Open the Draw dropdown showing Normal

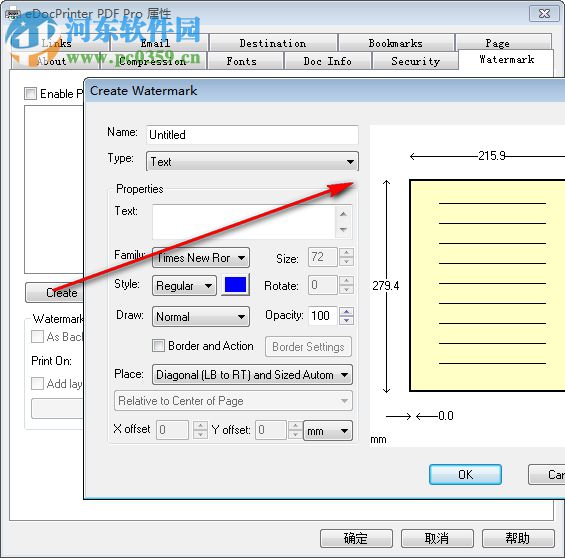[x=201, y=317]
